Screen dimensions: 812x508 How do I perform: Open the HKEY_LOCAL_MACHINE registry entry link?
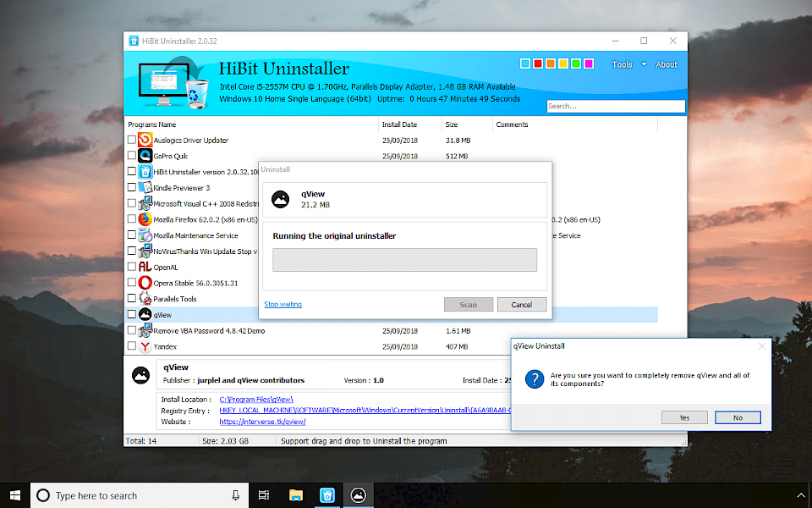point(365,410)
